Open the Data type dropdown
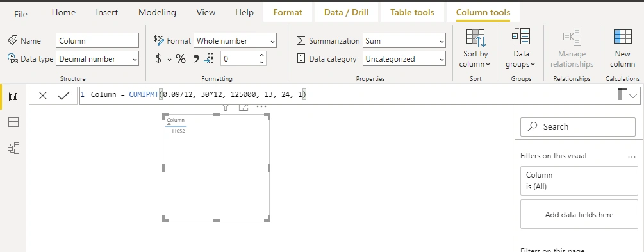The image size is (644, 252). point(97,59)
